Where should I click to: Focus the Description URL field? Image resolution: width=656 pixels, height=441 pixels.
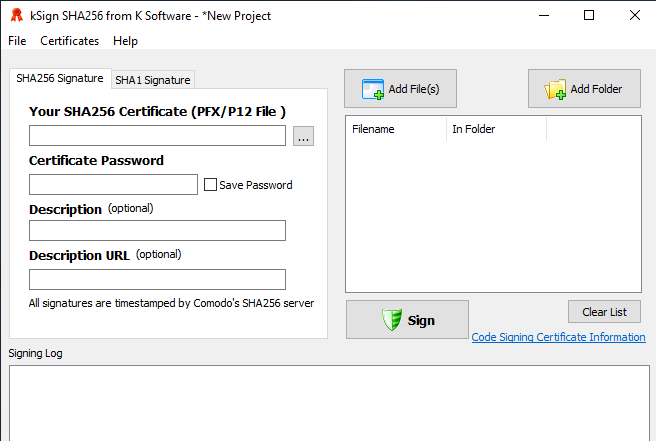tap(157, 279)
